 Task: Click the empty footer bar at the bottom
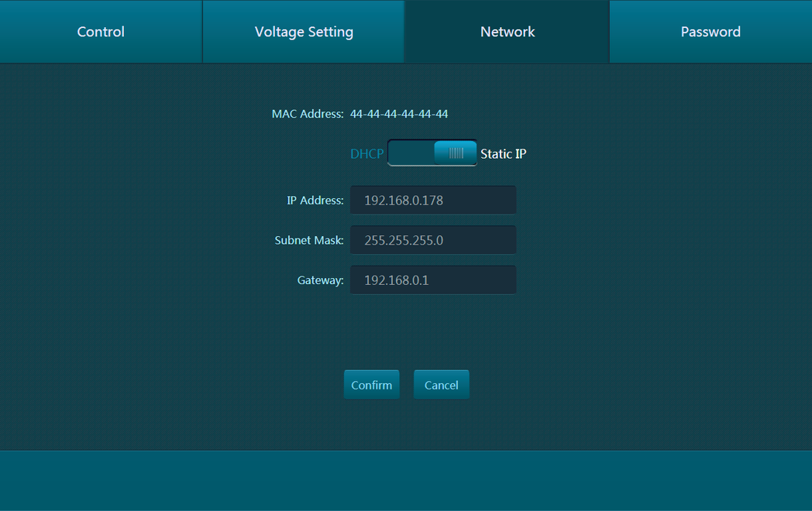[406, 480]
